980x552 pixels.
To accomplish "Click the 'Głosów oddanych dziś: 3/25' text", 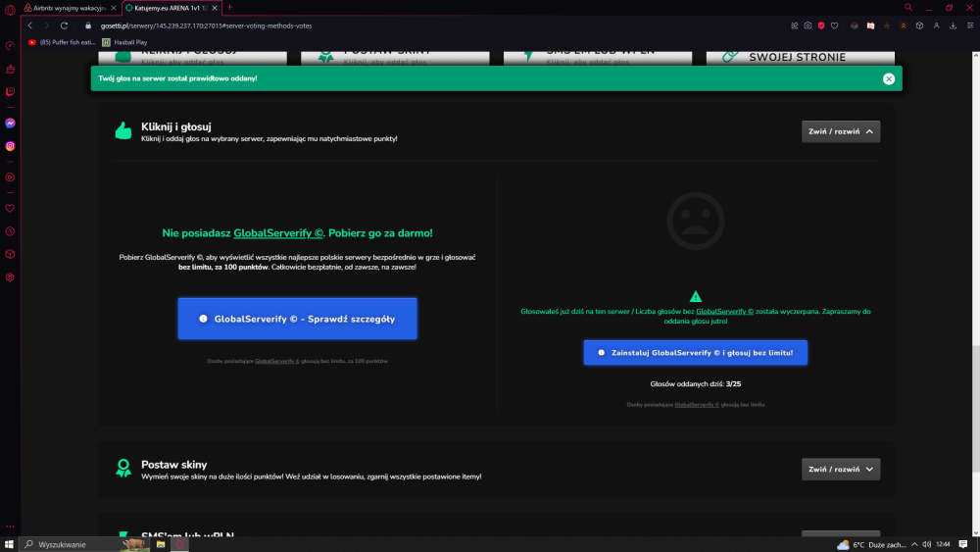I will (x=695, y=383).
